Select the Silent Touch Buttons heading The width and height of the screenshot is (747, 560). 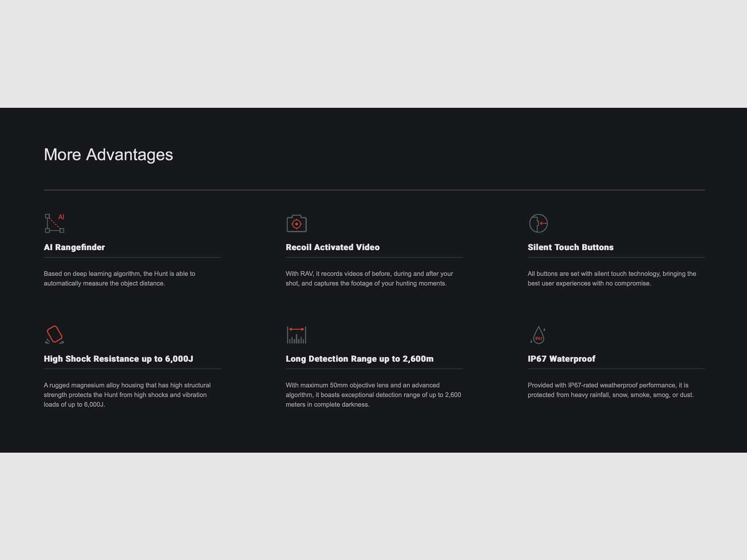pyautogui.click(x=571, y=247)
